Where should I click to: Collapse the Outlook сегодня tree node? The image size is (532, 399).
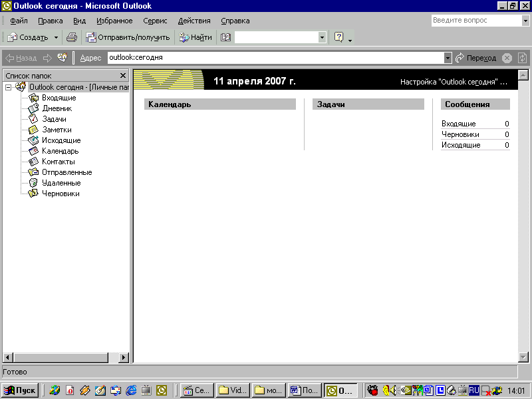[x=8, y=88]
